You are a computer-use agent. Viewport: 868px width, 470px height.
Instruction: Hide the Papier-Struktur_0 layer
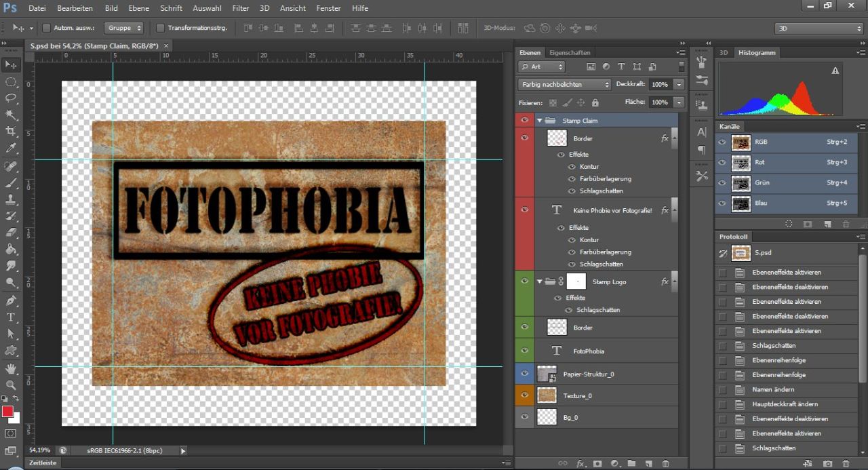point(524,374)
